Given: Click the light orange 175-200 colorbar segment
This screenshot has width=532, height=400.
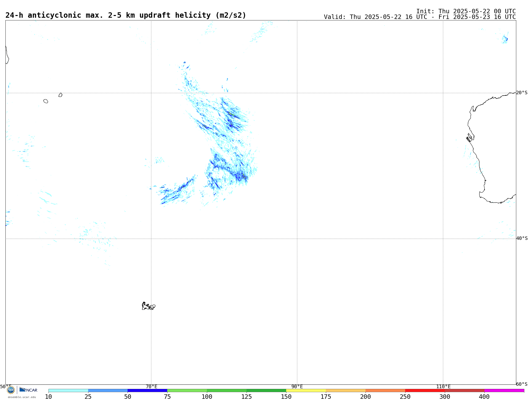Looking at the screenshot, I should point(346,391).
